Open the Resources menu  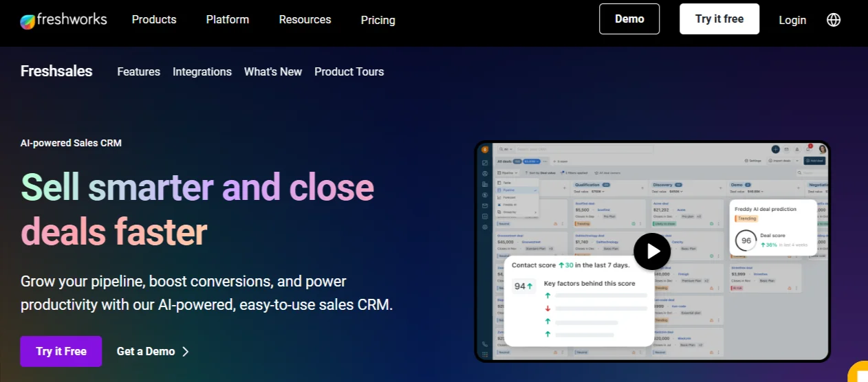pyautogui.click(x=305, y=20)
